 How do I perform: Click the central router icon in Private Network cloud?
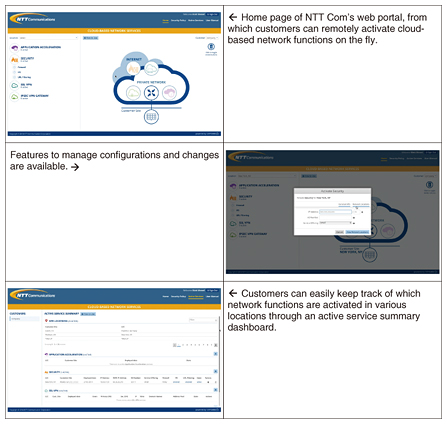(x=151, y=92)
